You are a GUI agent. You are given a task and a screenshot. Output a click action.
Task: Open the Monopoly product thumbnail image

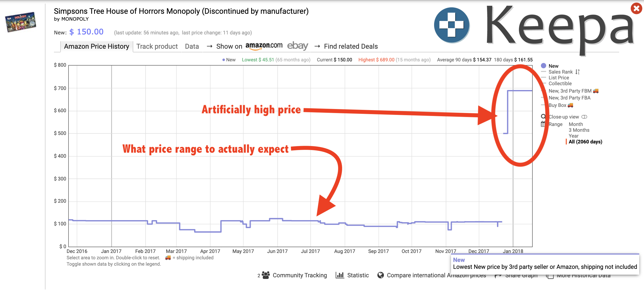point(21,22)
